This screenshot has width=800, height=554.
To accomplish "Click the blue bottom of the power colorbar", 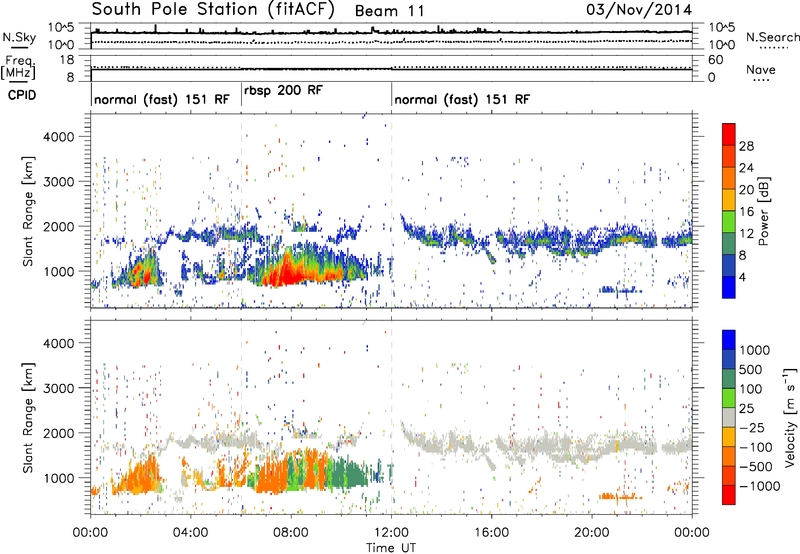I will [x=729, y=288].
